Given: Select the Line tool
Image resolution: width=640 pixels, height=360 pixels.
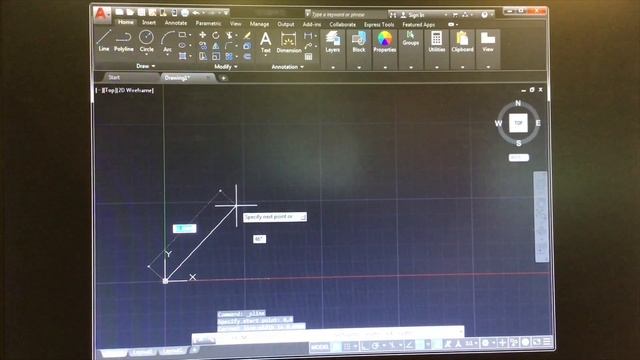Looking at the screenshot, I should tap(104, 40).
